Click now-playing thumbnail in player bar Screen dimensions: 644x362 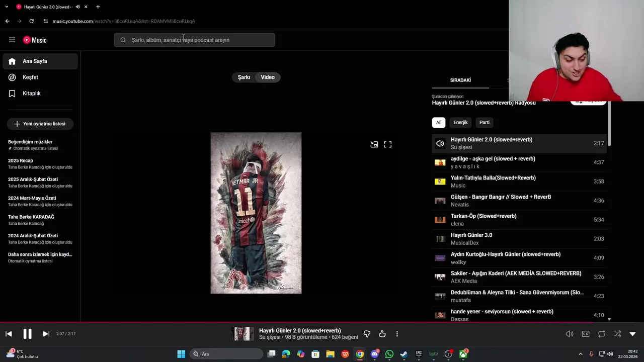tap(243, 334)
